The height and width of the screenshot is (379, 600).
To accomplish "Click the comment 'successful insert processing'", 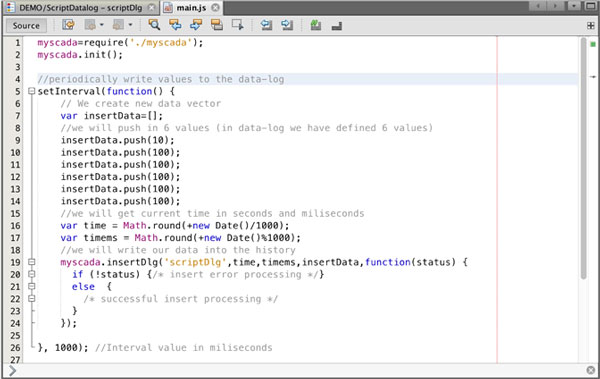I will (181, 299).
